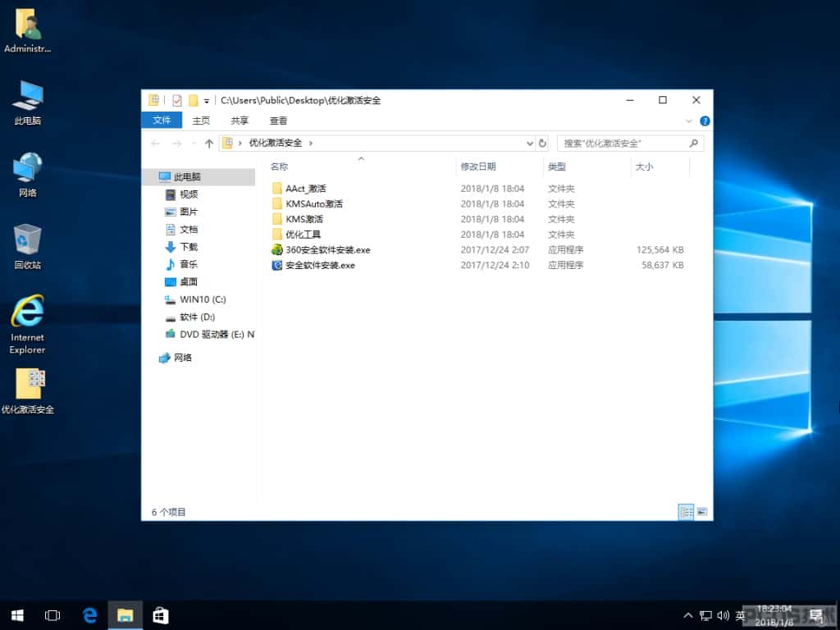The height and width of the screenshot is (630, 840).
Task: Open 优化激活安全 desktop folder icon
Action: pyautogui.click(x=27, y=391)
